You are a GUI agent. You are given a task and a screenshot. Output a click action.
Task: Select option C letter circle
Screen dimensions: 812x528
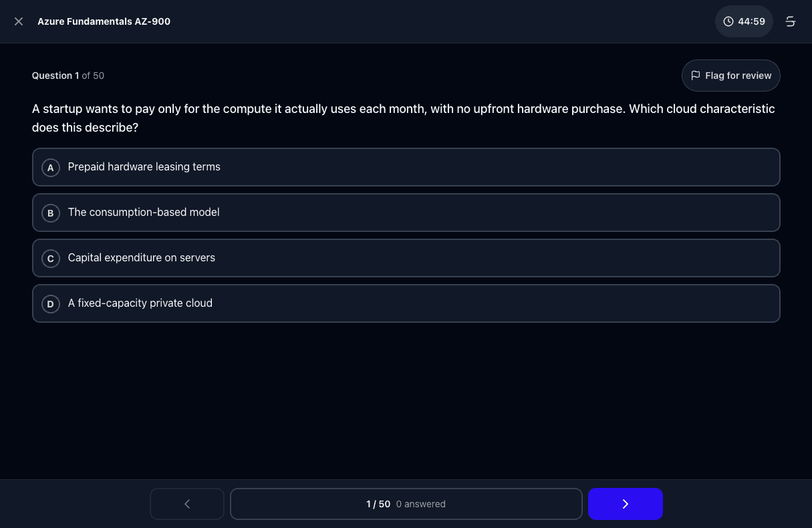coord(51,258)
